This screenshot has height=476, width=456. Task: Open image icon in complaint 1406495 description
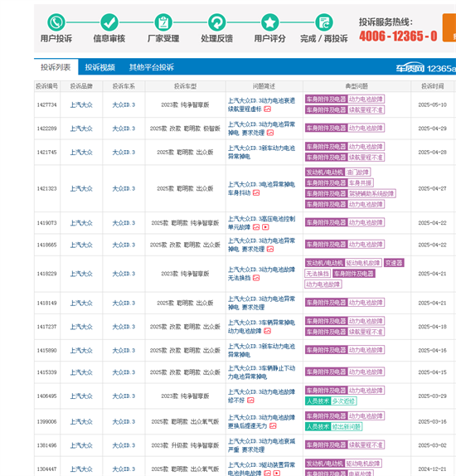250,401
